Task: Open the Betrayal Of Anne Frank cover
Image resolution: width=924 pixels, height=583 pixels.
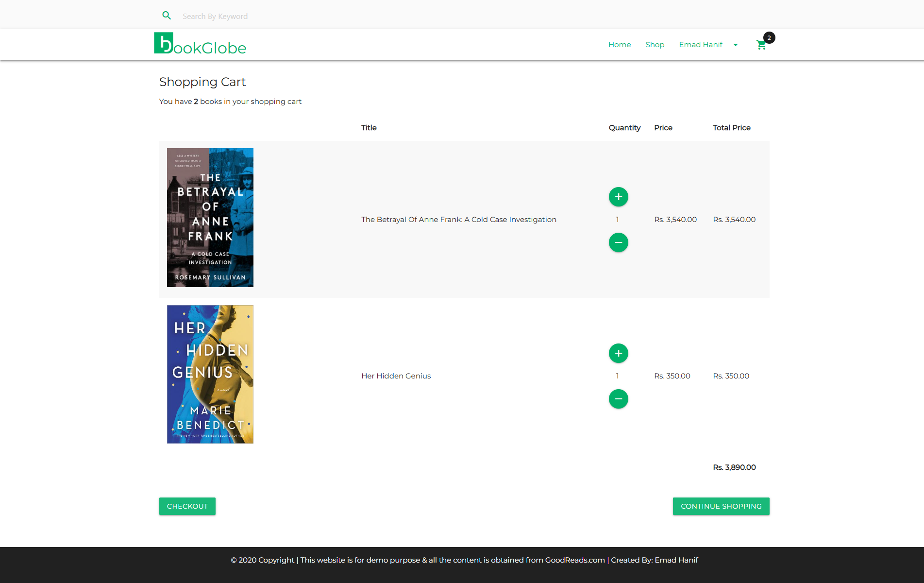Action: tap(210, 218)
